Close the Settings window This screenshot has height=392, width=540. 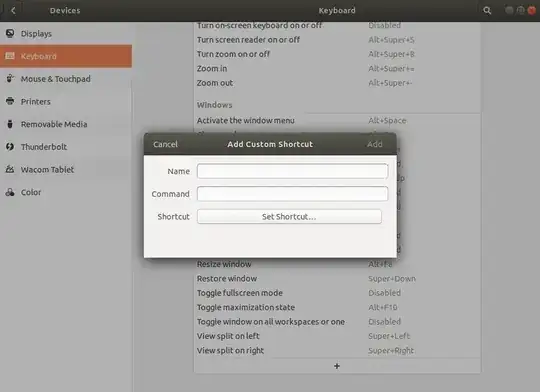tap(532, 10)
